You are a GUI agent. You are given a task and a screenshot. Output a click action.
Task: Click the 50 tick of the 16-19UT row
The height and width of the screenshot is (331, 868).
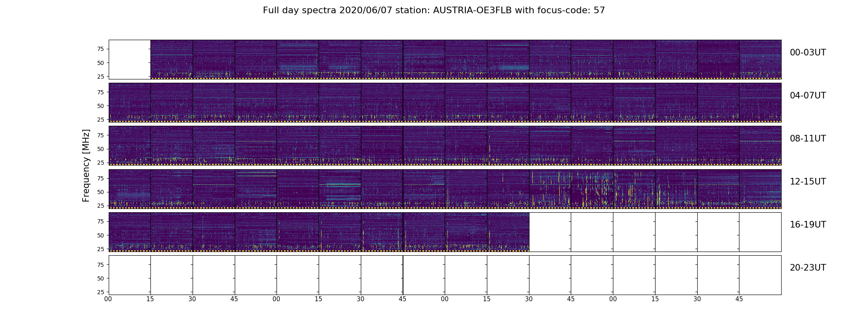(x=100, y=235)
